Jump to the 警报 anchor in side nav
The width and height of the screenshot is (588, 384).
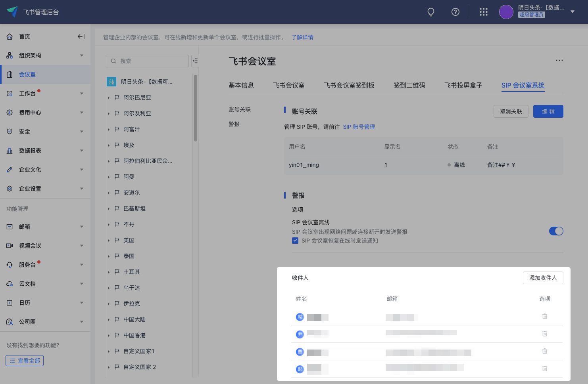click(234, 124)
